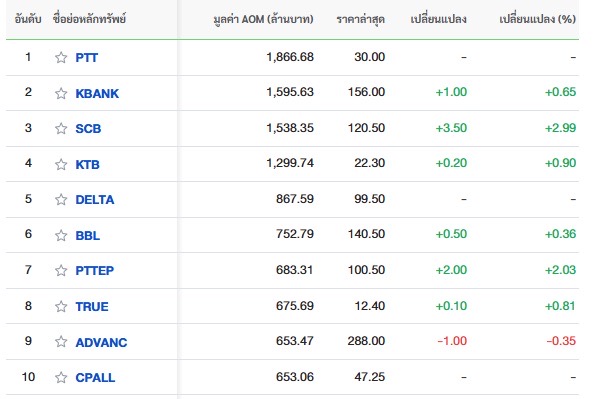Open the ADVANC symbol link

point(101,342)
